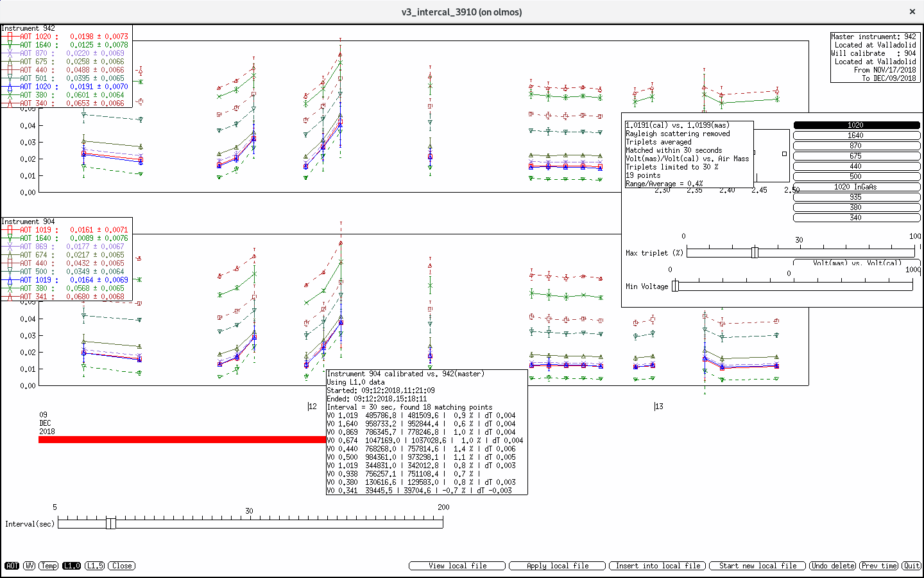Click the AOT 340 legend entry of Instrument 942

click(65, 103)
